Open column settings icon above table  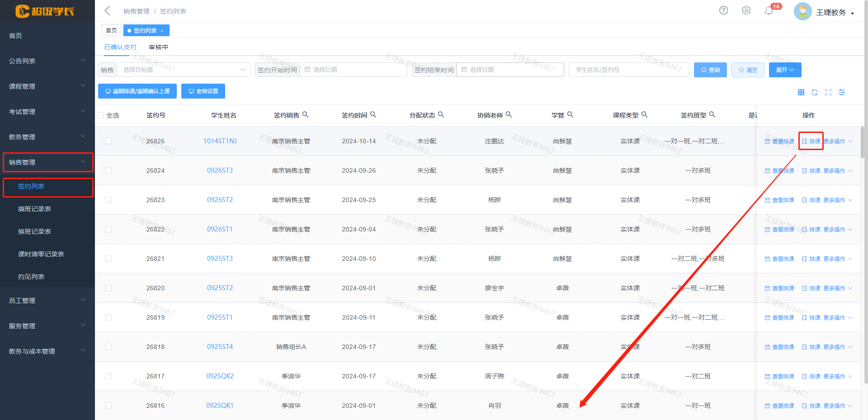[x=842, y=92]
